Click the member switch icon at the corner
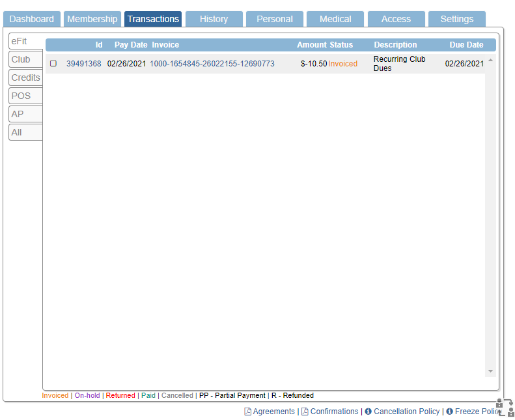This screenshot has height=420, width=515. 505,408
